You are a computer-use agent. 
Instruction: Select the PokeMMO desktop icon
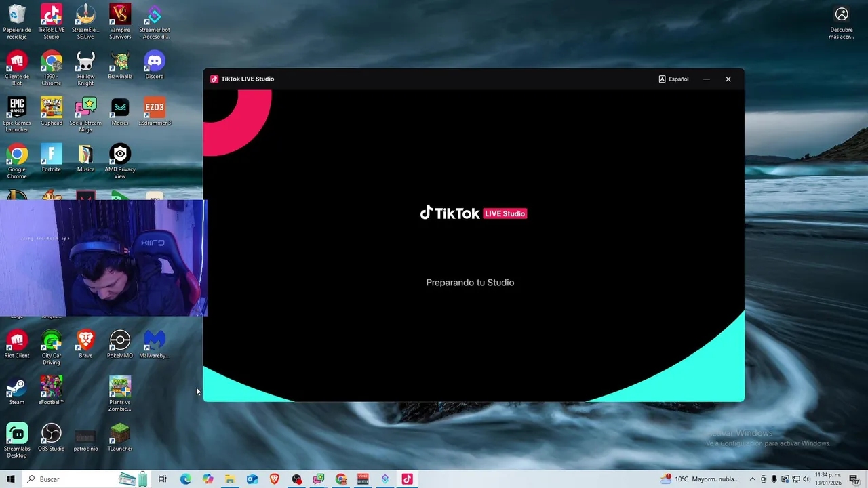pyautogui.click(x=120, y=344)
